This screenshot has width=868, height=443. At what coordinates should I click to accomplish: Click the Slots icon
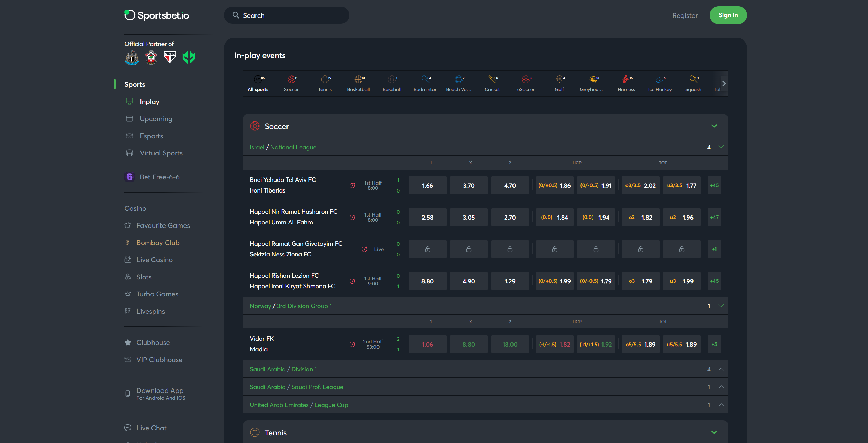click(x=128, y=277)
